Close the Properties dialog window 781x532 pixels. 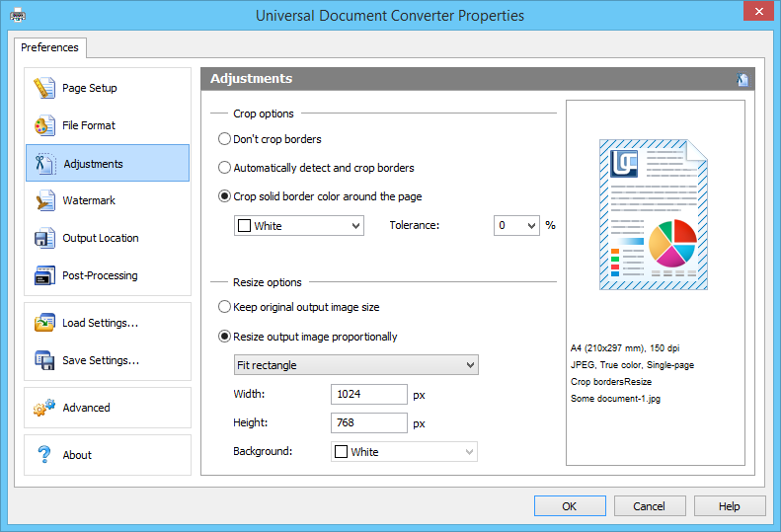point(758,11)
